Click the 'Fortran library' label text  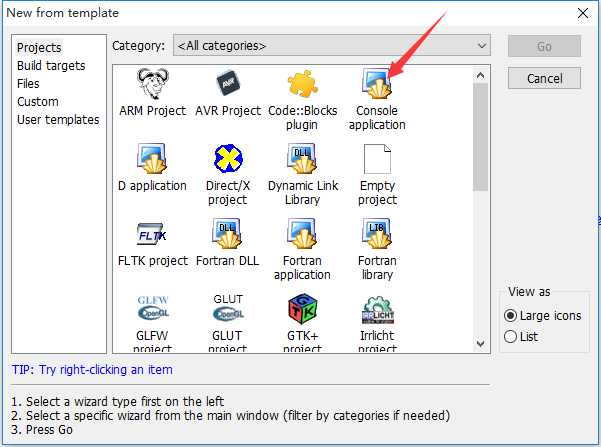tap(377, 268)
